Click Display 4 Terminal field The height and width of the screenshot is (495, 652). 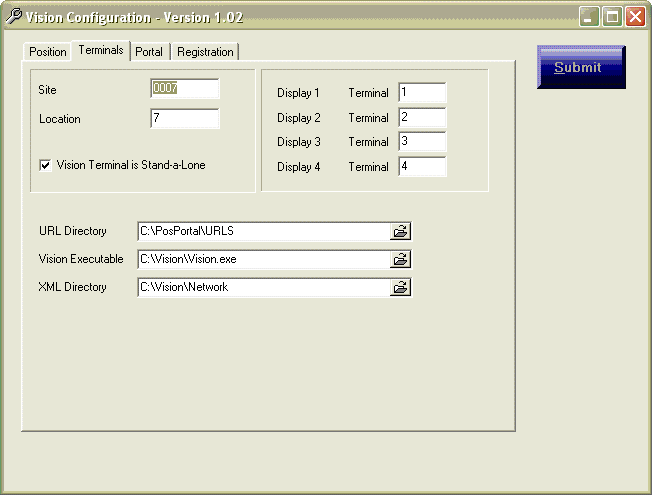click(421, 167)
